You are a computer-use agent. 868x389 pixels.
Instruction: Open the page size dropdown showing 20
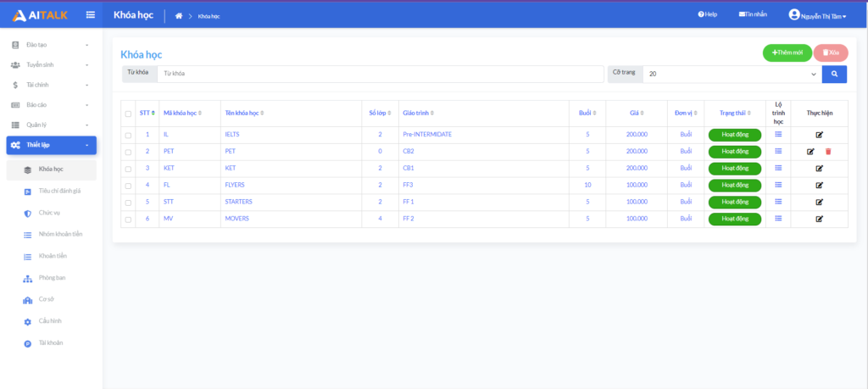pos(732,75)
